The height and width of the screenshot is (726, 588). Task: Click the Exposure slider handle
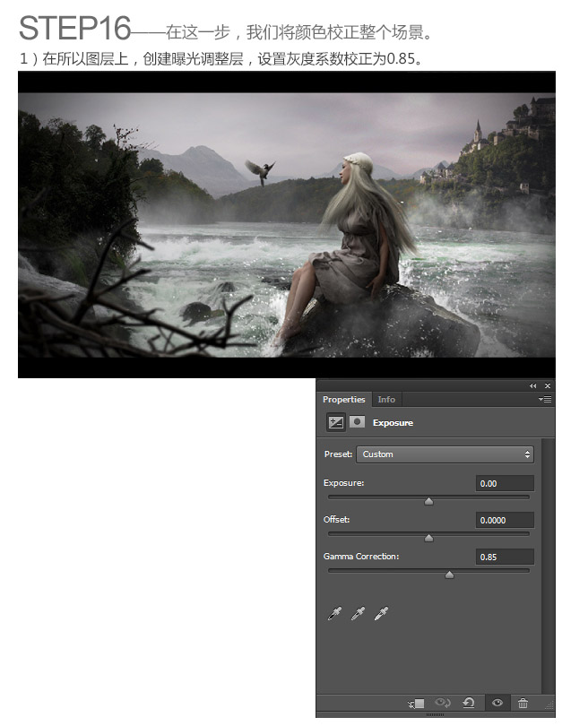tap(428, 501)
